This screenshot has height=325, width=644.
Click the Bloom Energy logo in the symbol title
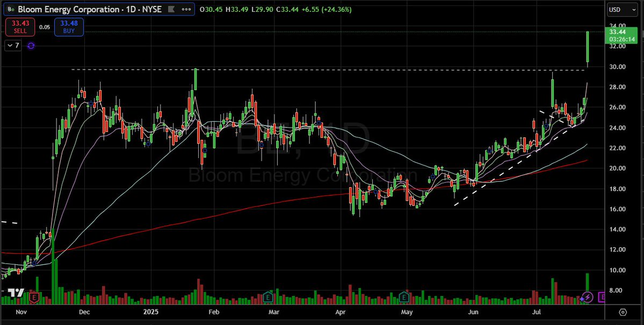[11, 9]
